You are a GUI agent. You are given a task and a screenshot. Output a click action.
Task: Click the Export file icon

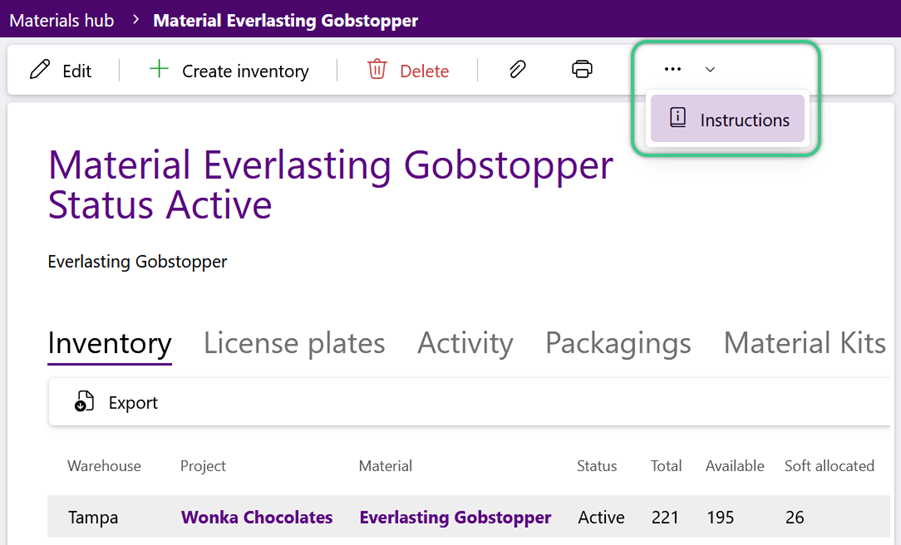[84, 401]
